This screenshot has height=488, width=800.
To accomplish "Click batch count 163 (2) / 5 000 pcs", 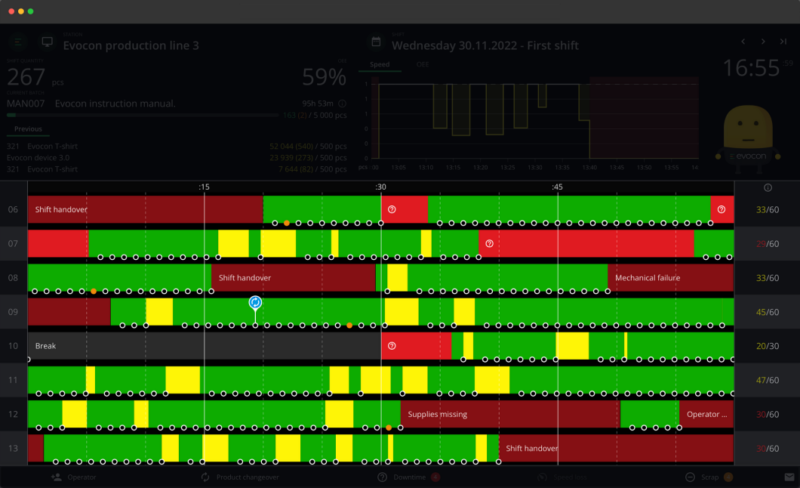I will tap(315, 115).
